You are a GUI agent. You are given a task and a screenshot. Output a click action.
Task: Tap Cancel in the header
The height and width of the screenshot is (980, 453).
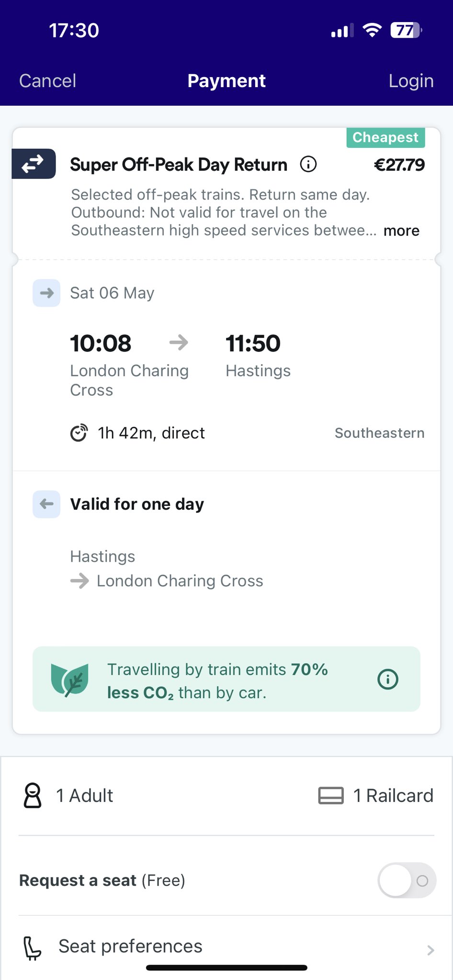click(x=47, y=81)
